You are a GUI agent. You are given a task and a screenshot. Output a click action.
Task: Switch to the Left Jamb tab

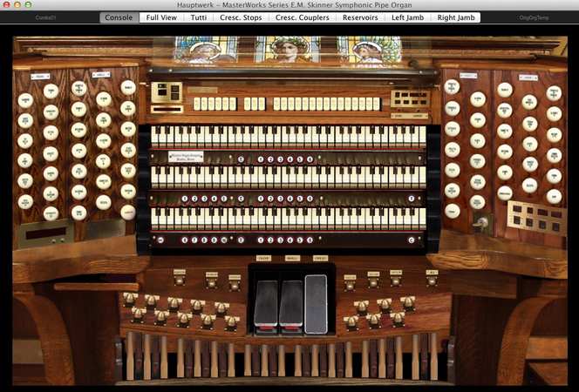407,17
